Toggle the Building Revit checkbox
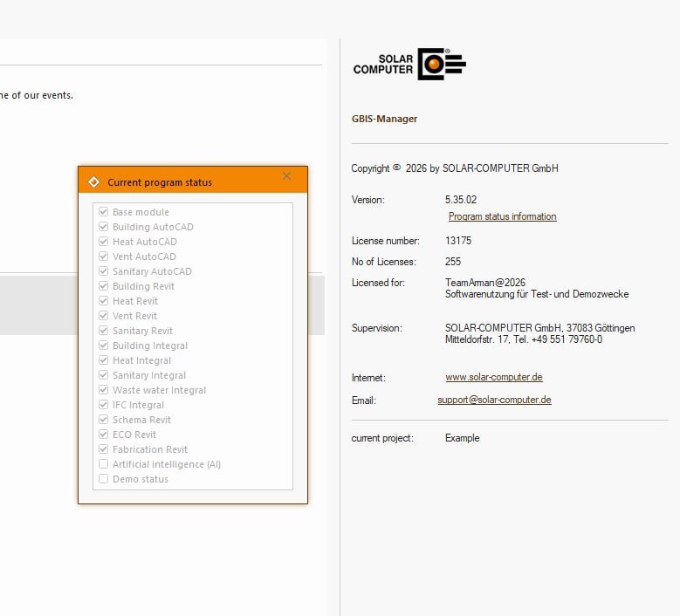Image resolution: width=680 pixels, height=616 pixels. (x=103, y=285)
